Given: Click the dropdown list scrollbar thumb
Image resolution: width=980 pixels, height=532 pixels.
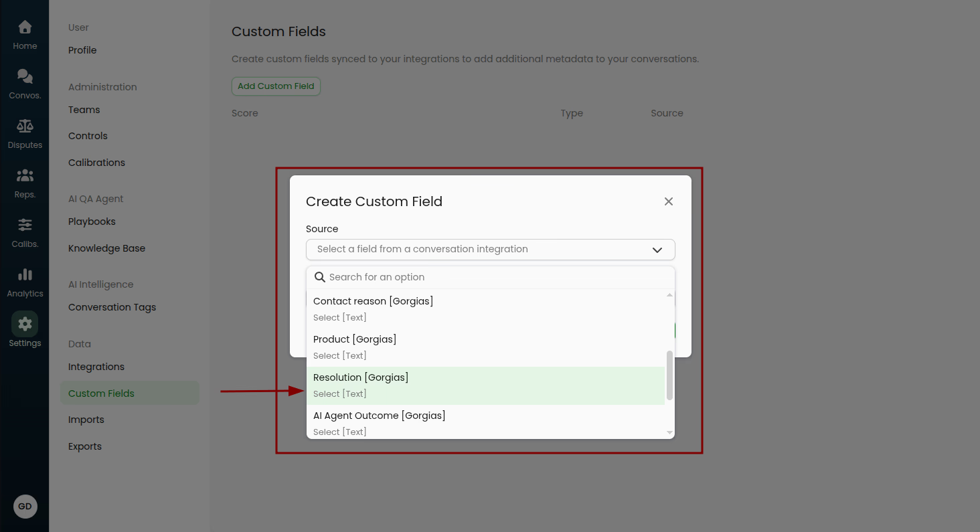Looking at the screenshot, I should click(x=669, y=375).
